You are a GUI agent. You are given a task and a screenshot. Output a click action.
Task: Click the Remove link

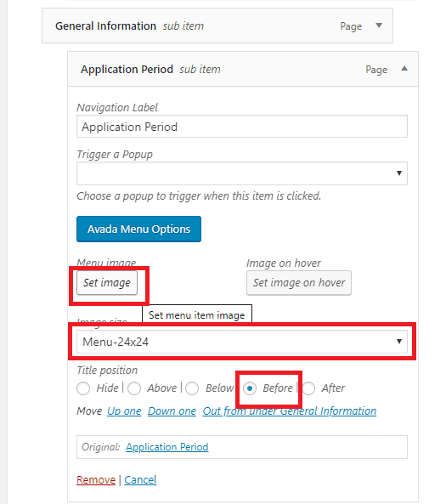pyautogui.click(x=96, y=480)
